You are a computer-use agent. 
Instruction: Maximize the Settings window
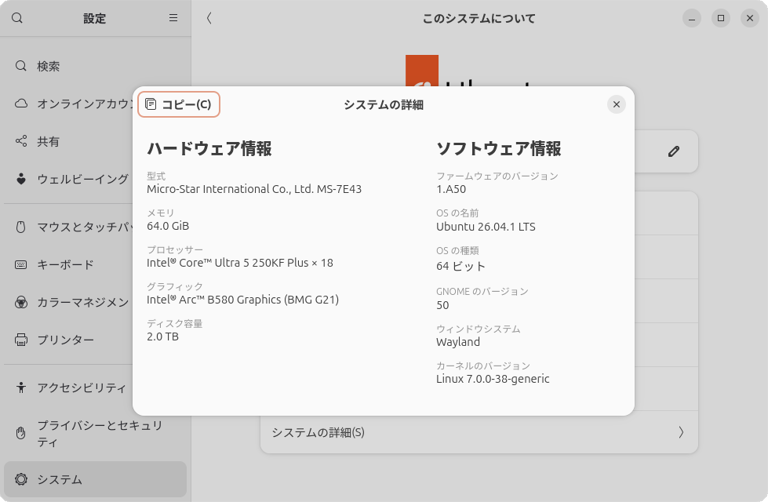click(720, 18)
